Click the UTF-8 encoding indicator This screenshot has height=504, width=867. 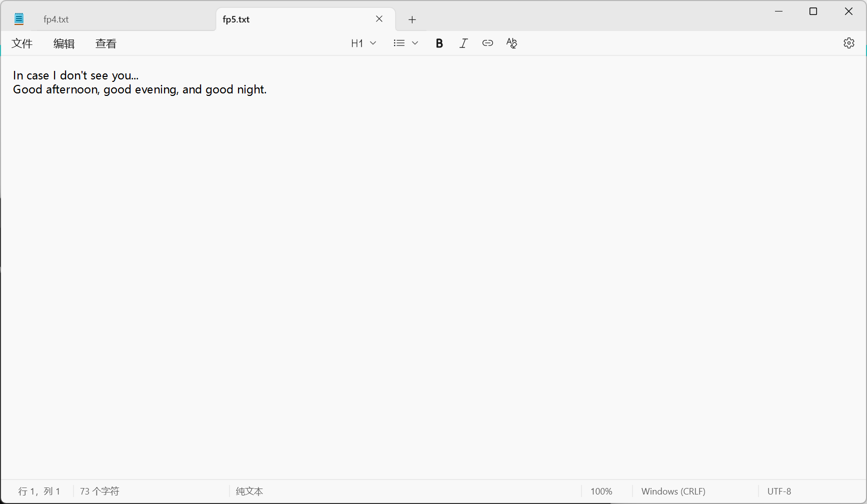pyautogui.click(x=779, y=492)
